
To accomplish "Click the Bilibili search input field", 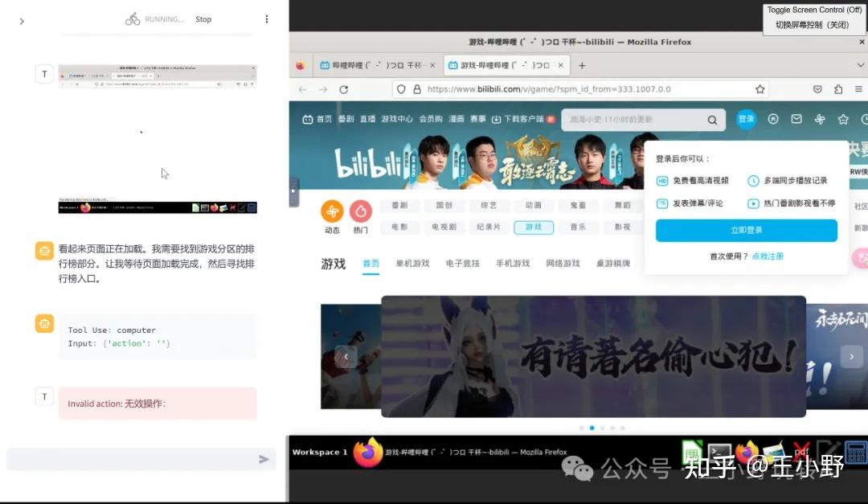I will 635,120.
